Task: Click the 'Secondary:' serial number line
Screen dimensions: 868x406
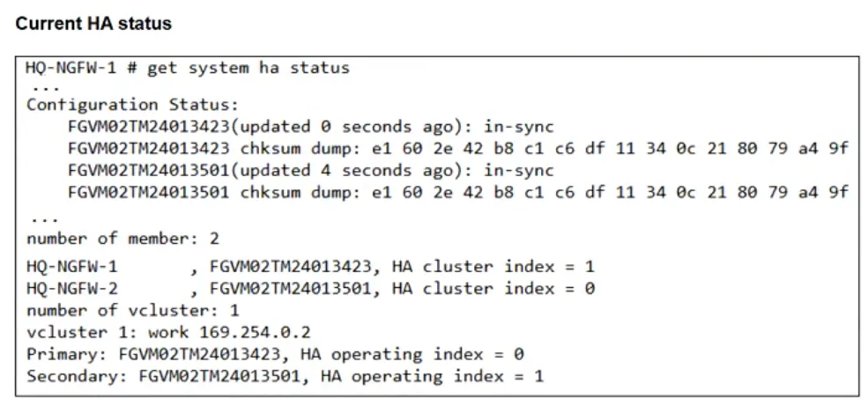Action: (286, 376)
